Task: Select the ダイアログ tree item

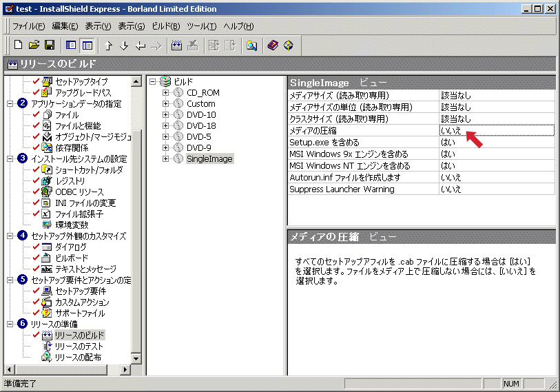Action: pos(71,247)
